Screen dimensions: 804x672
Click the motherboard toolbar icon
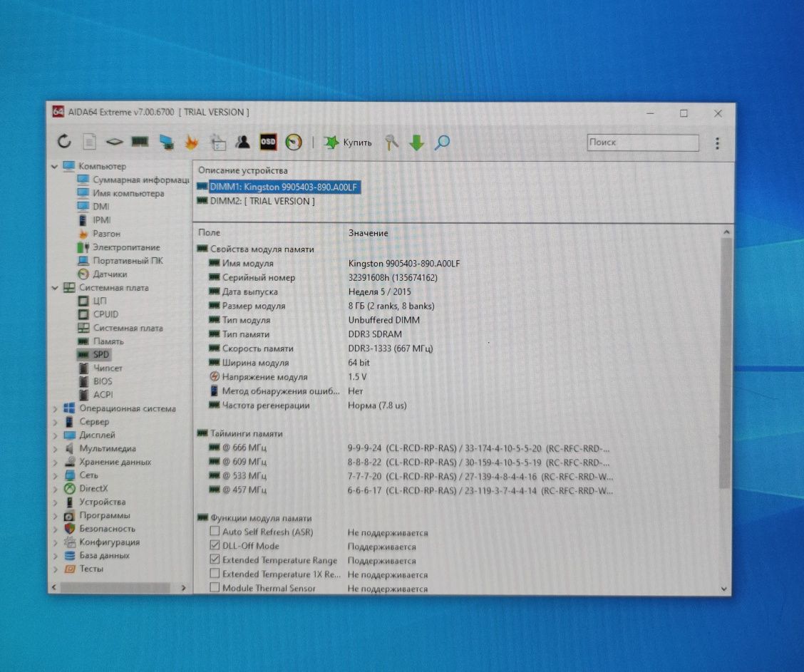(x=114, y=142)
